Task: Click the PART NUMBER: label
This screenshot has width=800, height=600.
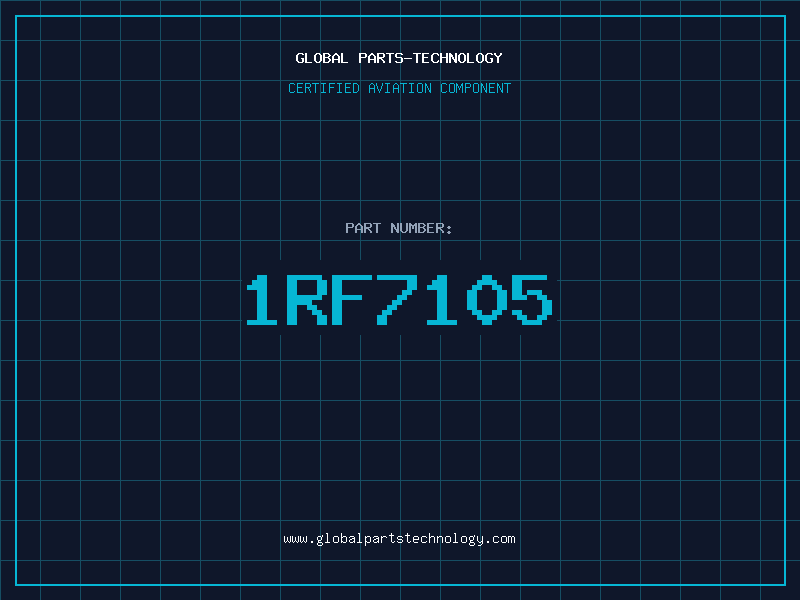Action: pyautogui.click(x=399, y=228)
